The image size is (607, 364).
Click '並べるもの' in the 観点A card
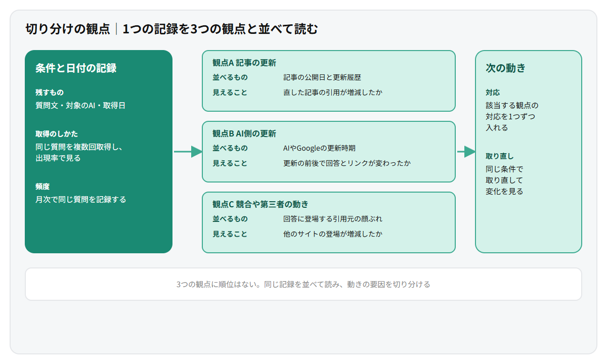(230, 77)
